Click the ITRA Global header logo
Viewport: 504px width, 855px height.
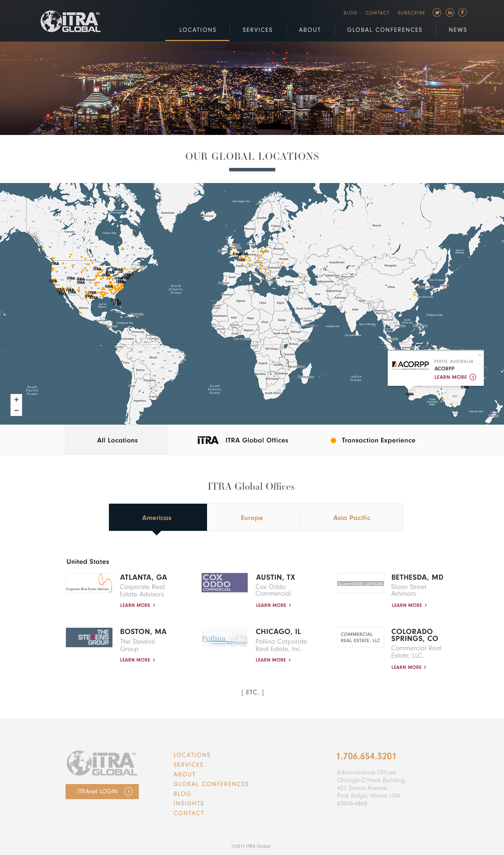[x=71, y=22]
